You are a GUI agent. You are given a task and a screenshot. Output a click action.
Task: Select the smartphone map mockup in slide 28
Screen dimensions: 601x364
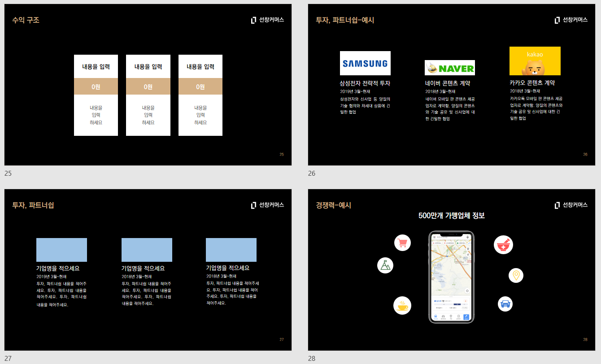(x=451, y=277)
